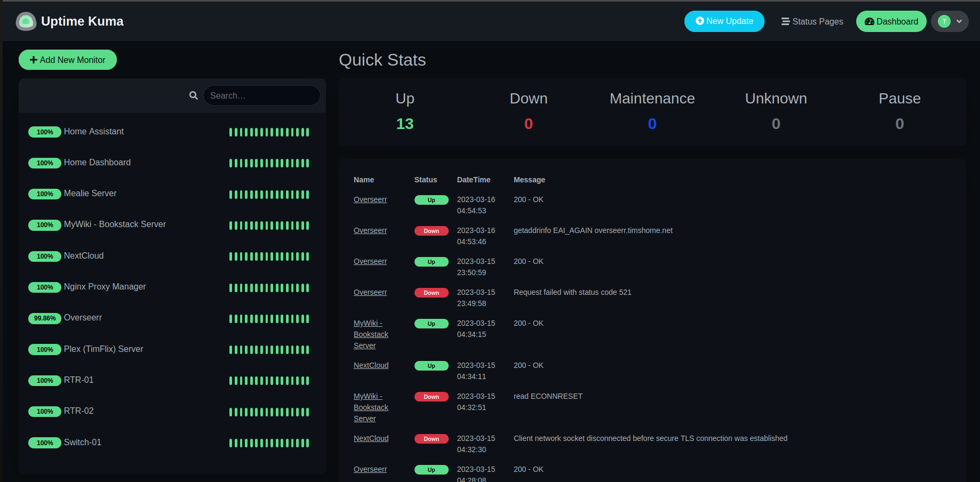Click the 'Request failed with status code 521' message
The width and height of the screenshot is (980, 482).
(572, 292)
